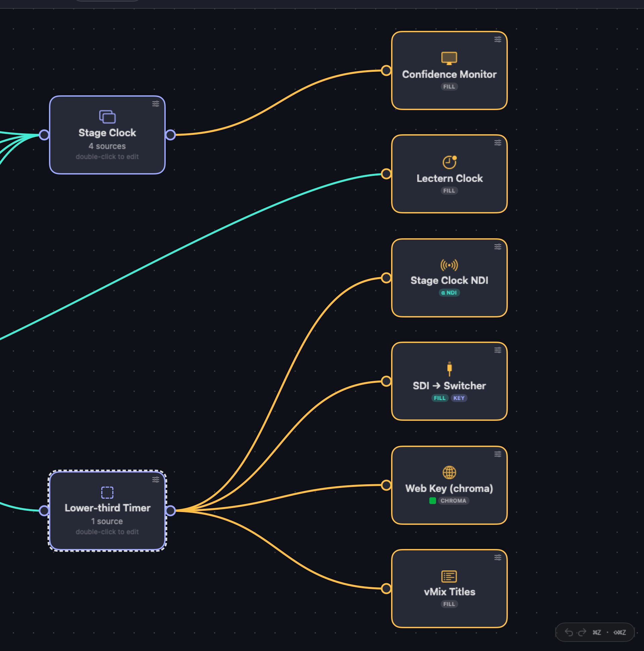Select the vMix Titles node title
Viewport: 644px width, 651px height.
(449, 592)
